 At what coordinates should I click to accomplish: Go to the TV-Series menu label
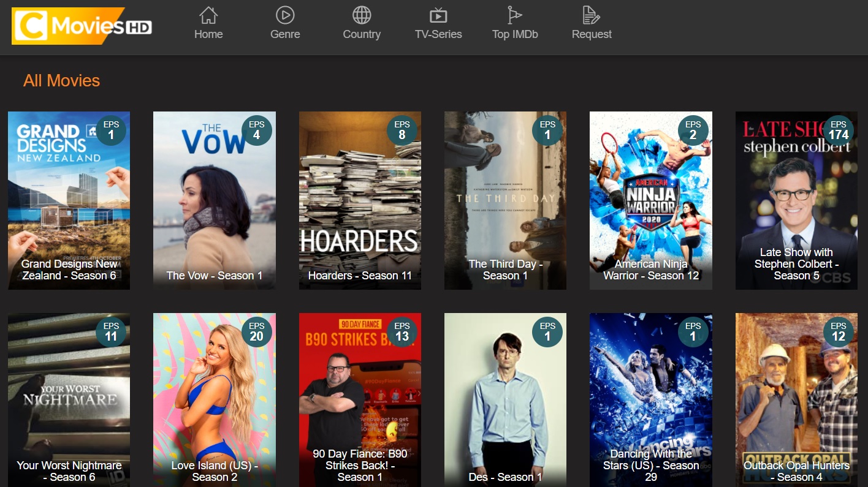438,34
